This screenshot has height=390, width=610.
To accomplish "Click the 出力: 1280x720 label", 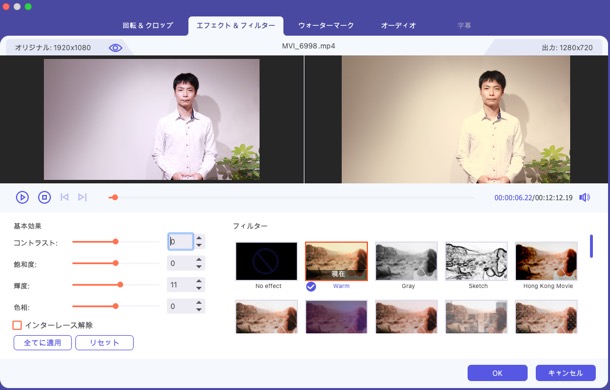I will point(567,48).
